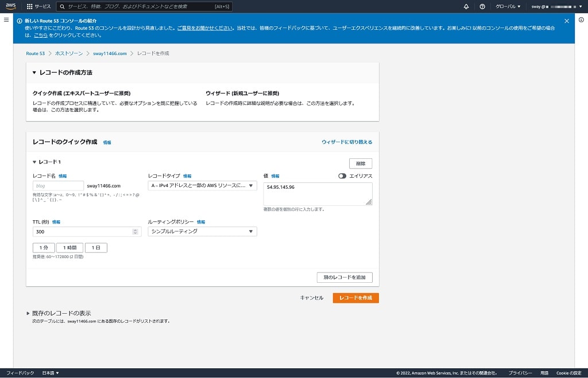Click 情報 link next to レコードタイプ
The height and width of the screenshot is (378, 588).
187,176
